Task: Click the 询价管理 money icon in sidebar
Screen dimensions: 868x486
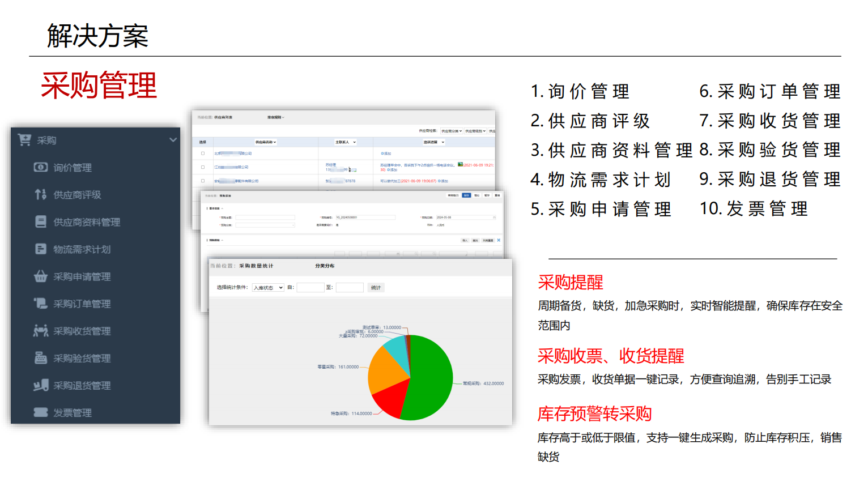Action: (x=41, y=167)
